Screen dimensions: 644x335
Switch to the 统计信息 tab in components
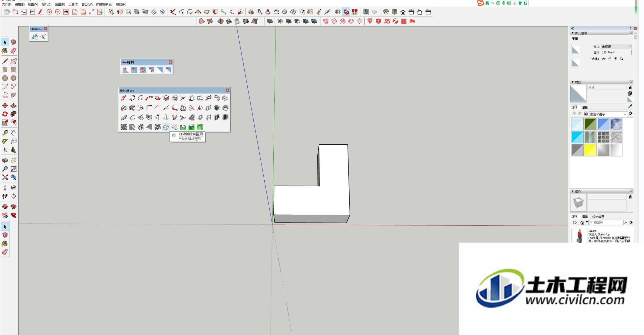(598, 217)
